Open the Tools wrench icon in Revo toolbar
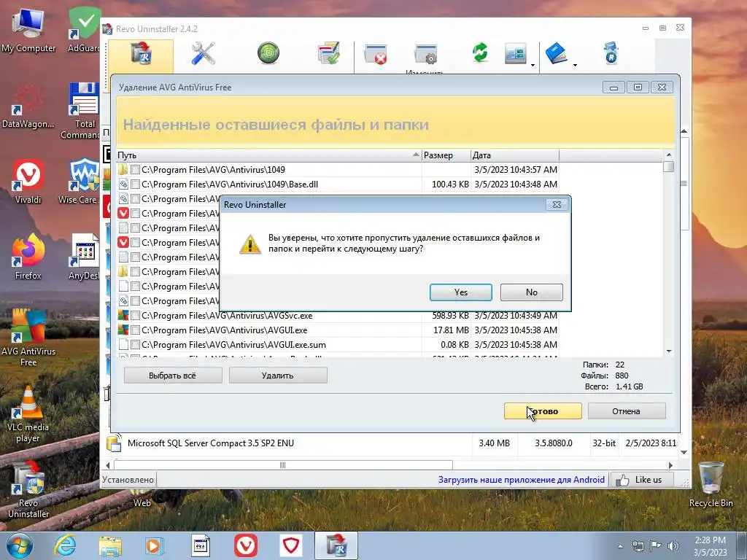Viewport: 747px width, 560px height. (x=203, y=53)
